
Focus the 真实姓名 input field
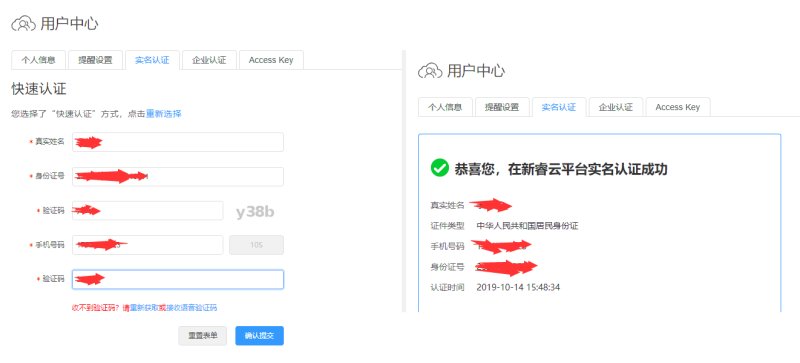178,142
